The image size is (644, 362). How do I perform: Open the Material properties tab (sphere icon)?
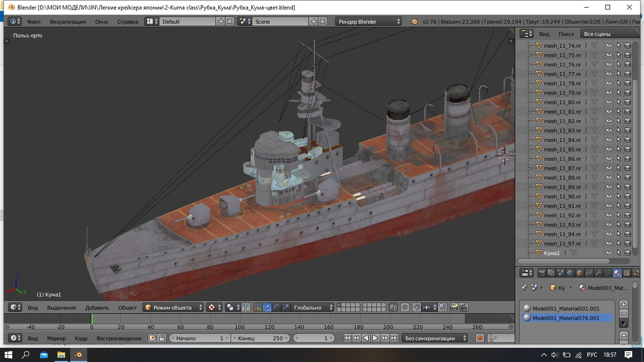point(617,273)
